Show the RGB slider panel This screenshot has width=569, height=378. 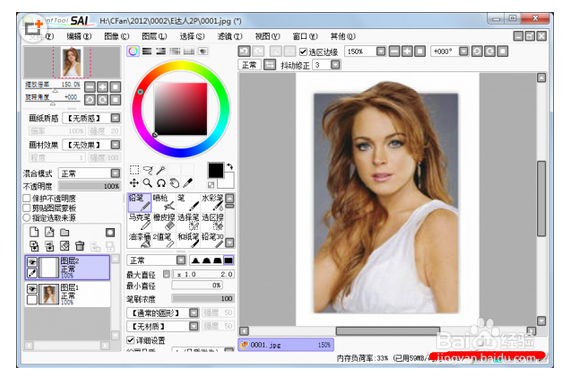coord(147,51)
